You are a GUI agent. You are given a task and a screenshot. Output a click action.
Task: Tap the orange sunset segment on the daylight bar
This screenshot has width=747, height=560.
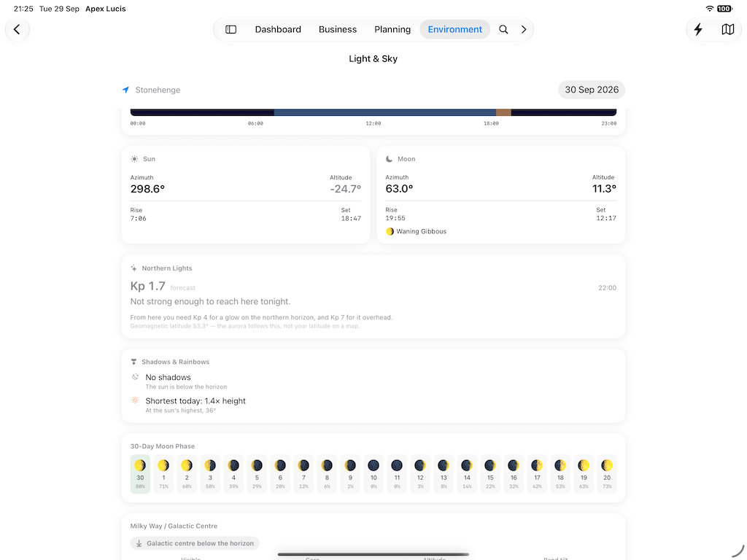point(503,112)
